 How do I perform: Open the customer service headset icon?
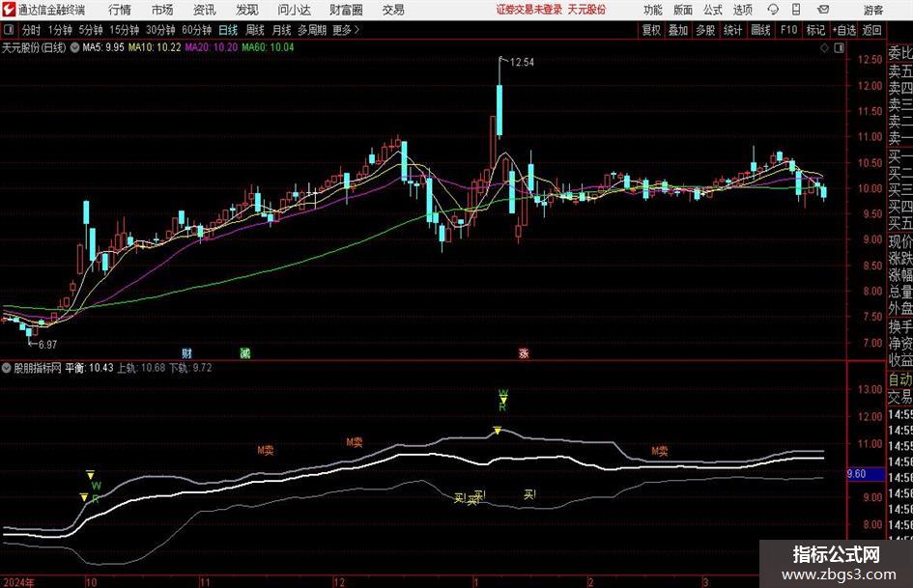click(773, 10)
